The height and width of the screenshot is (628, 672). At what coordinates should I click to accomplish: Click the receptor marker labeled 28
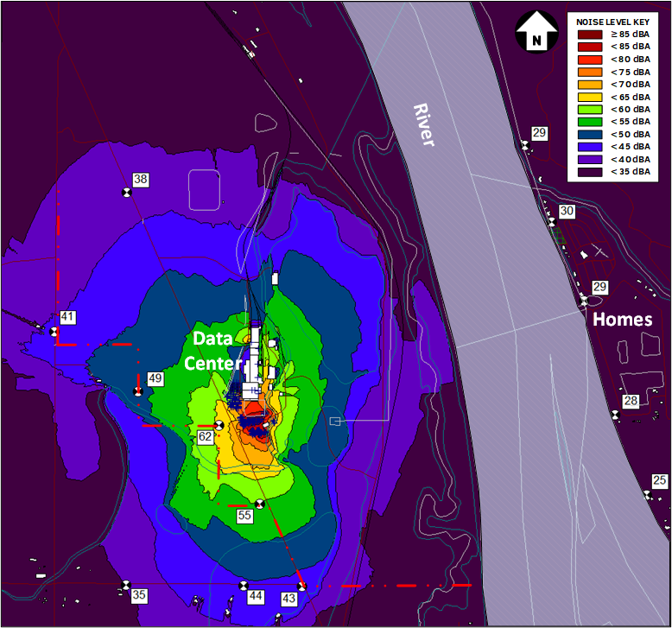point(614,415)
